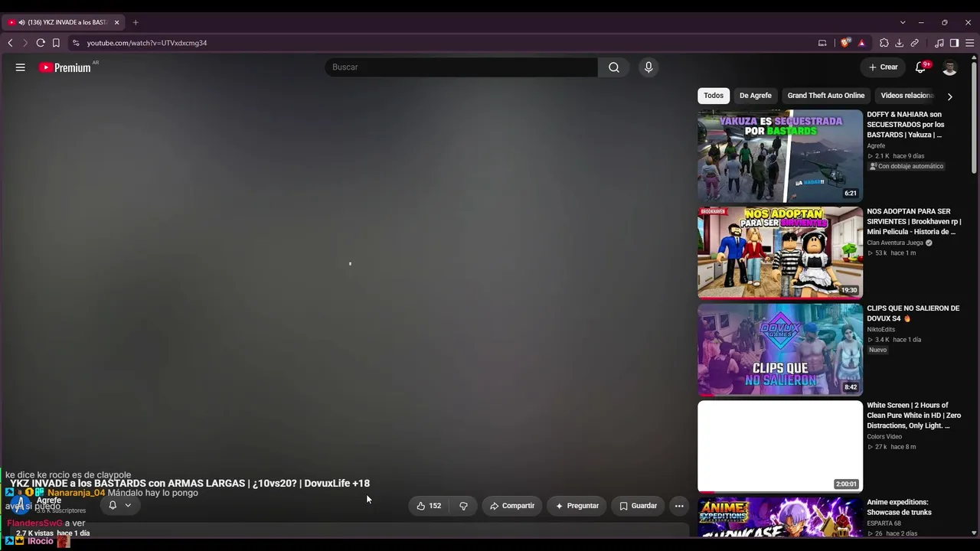Image resolution: width=980 pixels, height=551 pixels.
Task: Show next filter chips with arrow
Action: point(949,96)
